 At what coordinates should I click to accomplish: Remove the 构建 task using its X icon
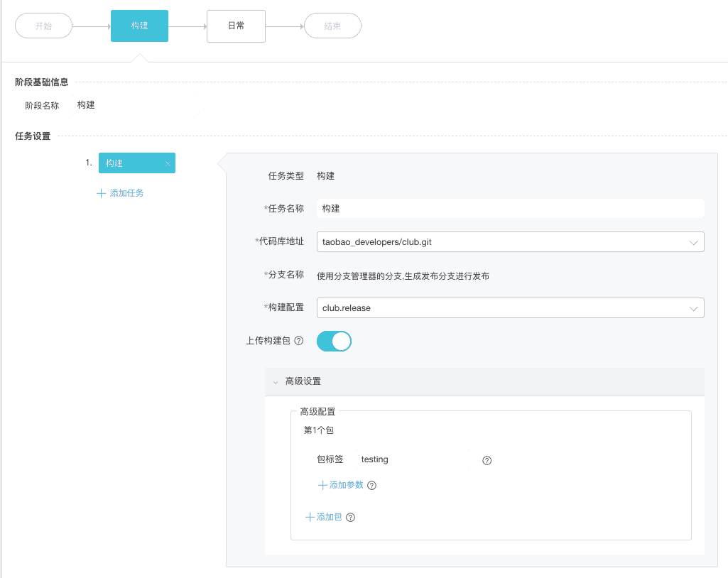tap(168, 163)
